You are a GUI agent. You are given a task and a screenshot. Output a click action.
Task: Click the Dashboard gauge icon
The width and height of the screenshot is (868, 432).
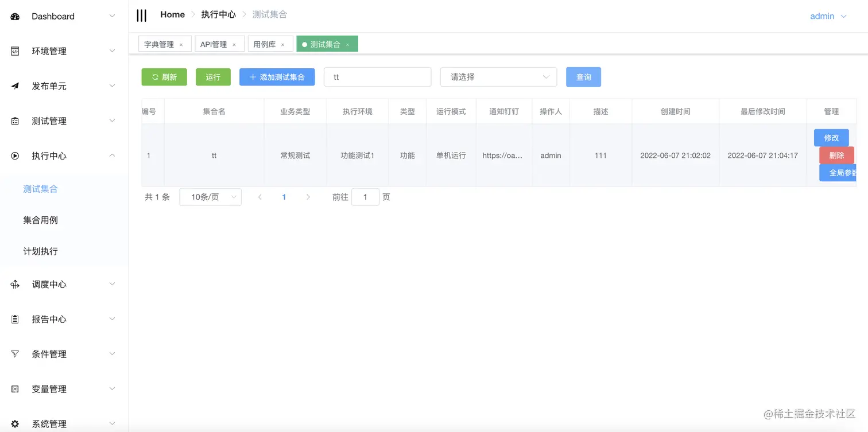point(15,17)
